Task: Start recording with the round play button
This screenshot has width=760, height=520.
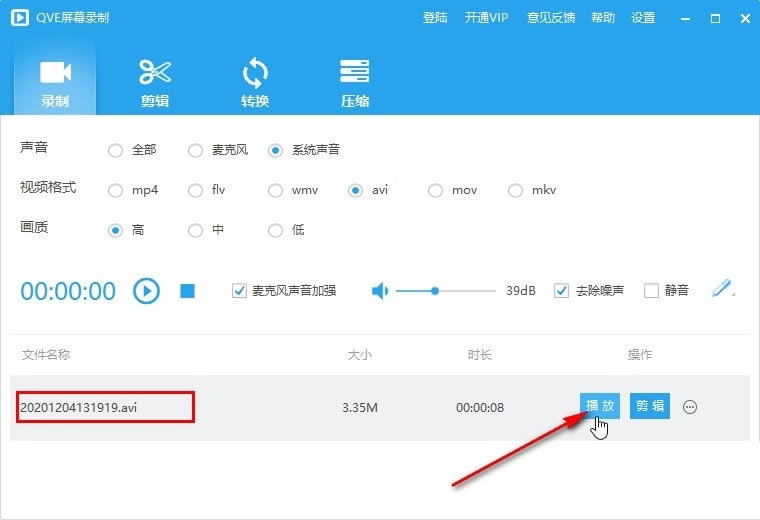Action: 146,291
